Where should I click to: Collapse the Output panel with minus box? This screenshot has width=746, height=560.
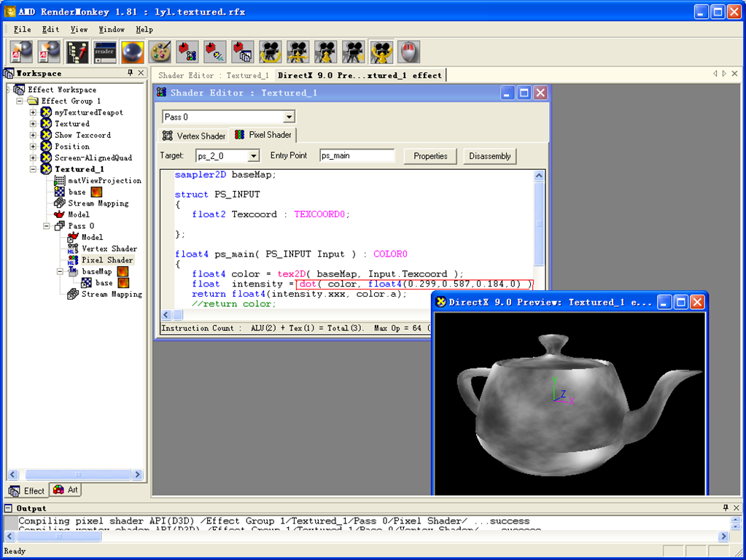pos(8,508)
